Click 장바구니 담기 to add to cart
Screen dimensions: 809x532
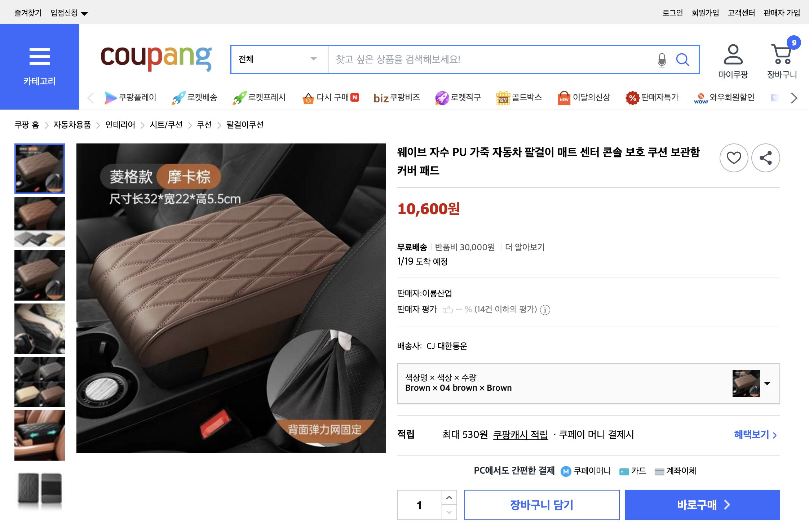coord(541,505)
